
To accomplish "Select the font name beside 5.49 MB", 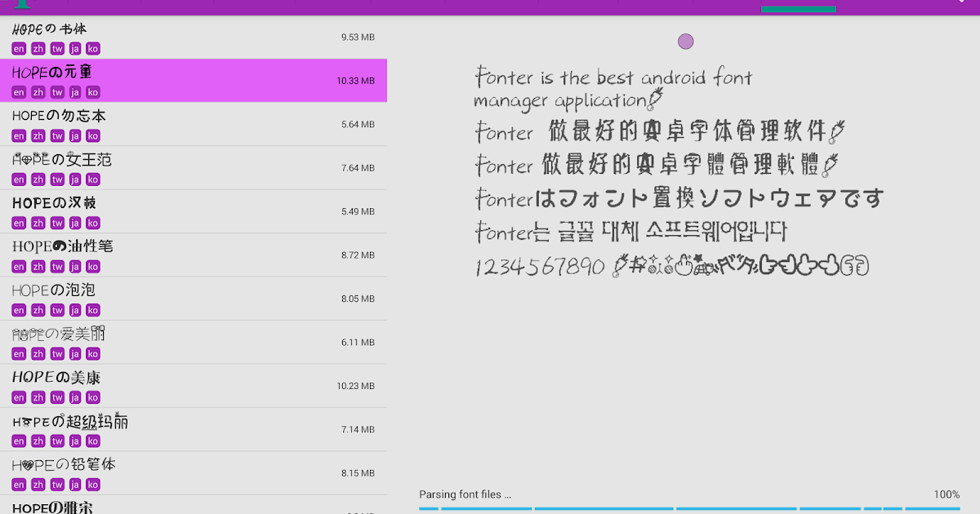I will pyautogui.click(x=55, y=202).
